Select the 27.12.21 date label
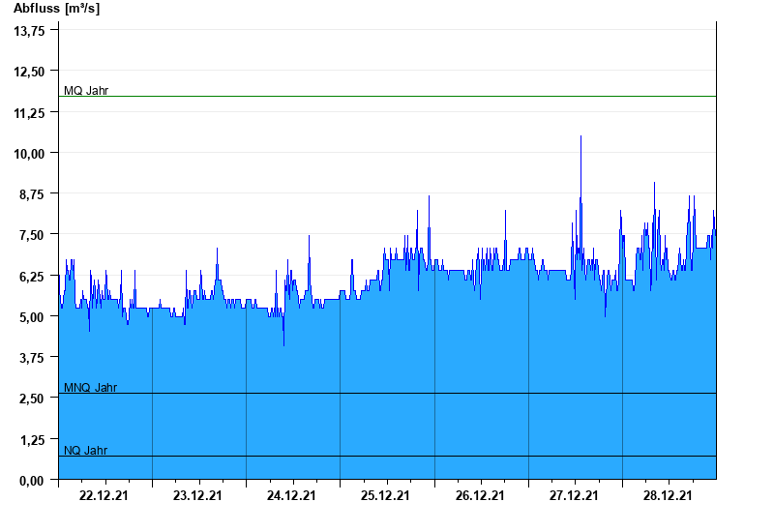Image resolution: width=774 pixels, height=532 pixels. point(574,495)
